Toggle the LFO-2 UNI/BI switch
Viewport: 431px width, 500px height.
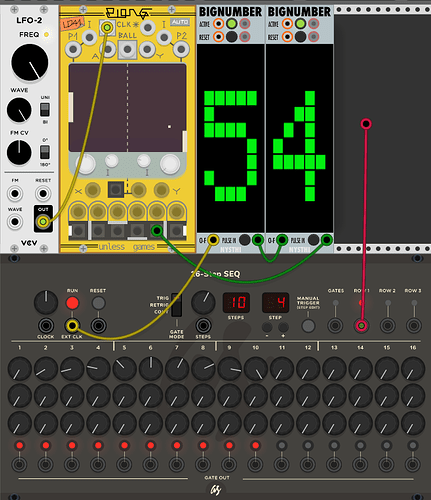point(45,110)
